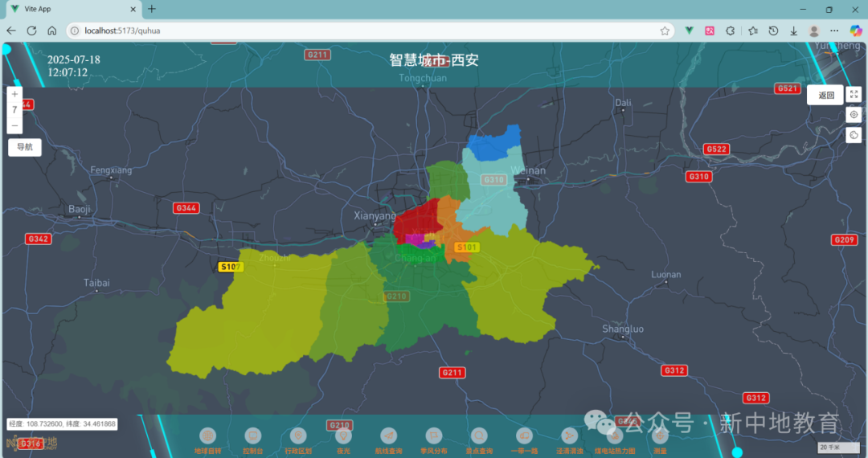
Task: Click the Shangluo city label
Action: coord(623,329)
